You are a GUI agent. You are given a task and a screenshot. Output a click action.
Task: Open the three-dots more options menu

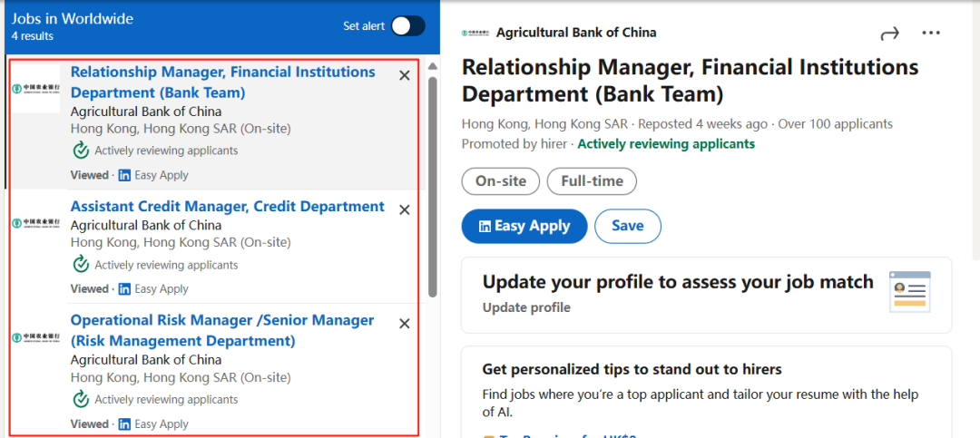tap(931, 34)
